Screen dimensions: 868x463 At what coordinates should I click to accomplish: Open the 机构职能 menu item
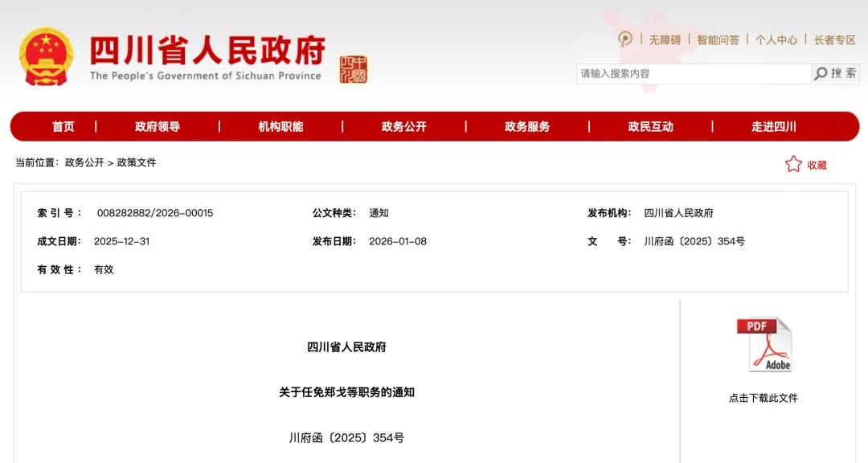tap(280, 126)
